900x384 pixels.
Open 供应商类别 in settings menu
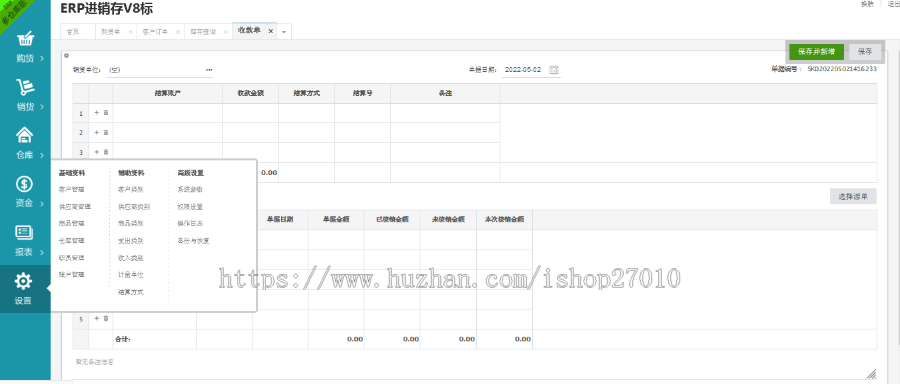click(x=134, y=206)
